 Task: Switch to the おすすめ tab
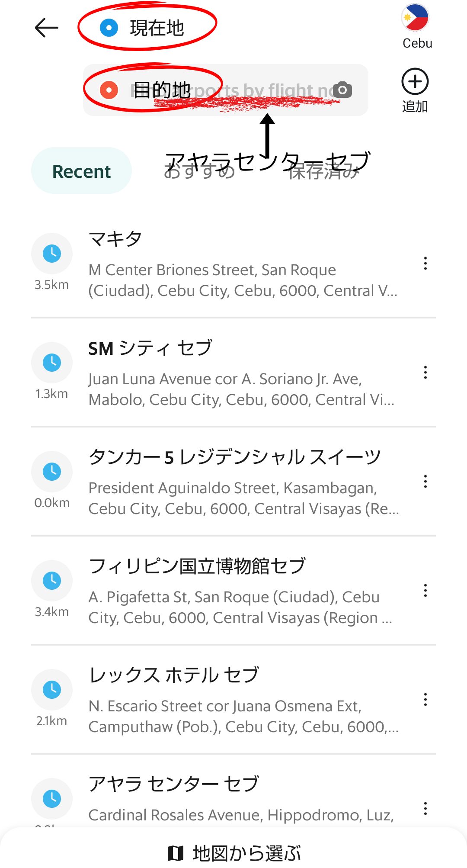(x=199, y=172)
